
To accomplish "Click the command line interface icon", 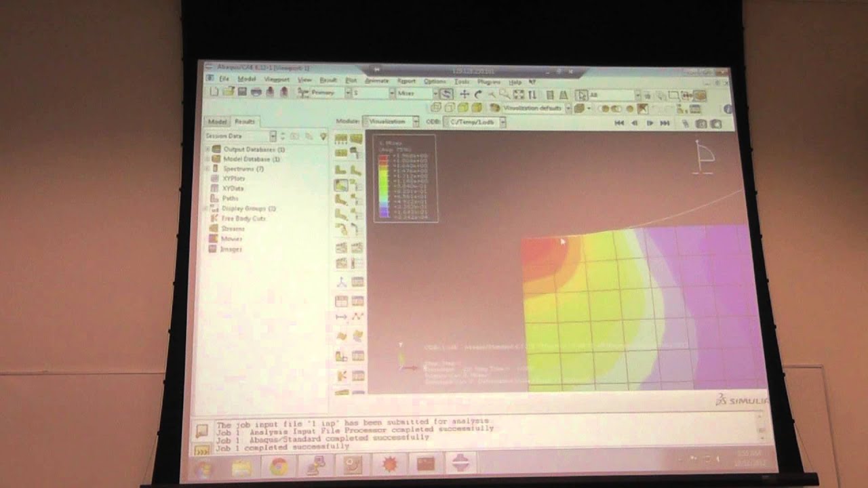I will (202, 449).
